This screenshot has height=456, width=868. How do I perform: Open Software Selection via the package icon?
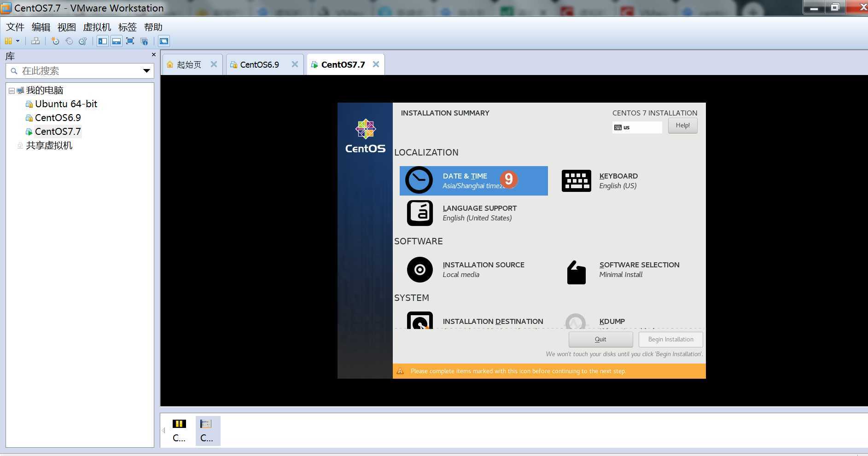576,272
